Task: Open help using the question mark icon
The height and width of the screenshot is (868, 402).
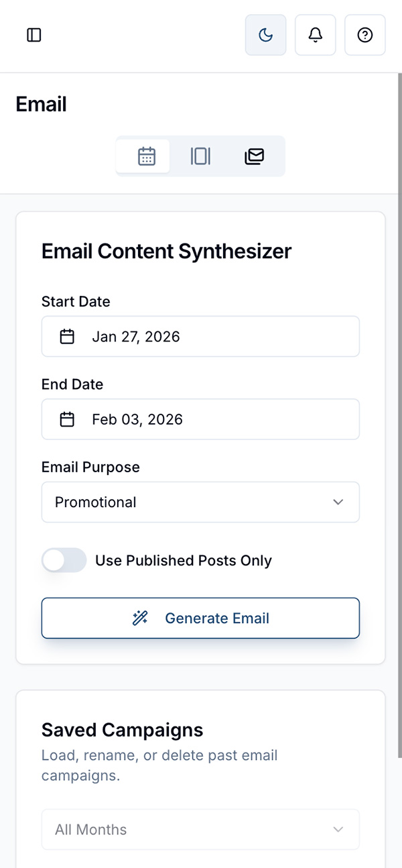Action: tap(364, 35)
